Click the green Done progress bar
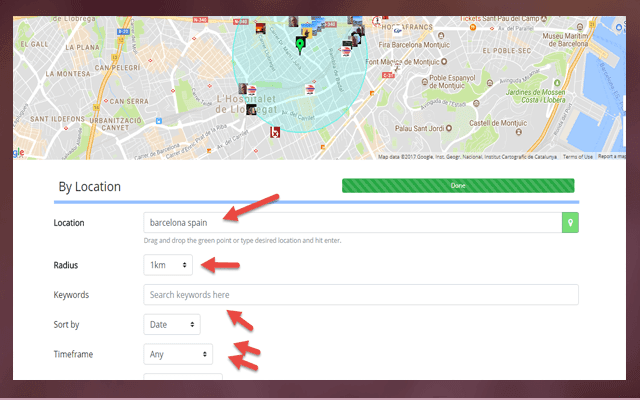 click(458, 185)
